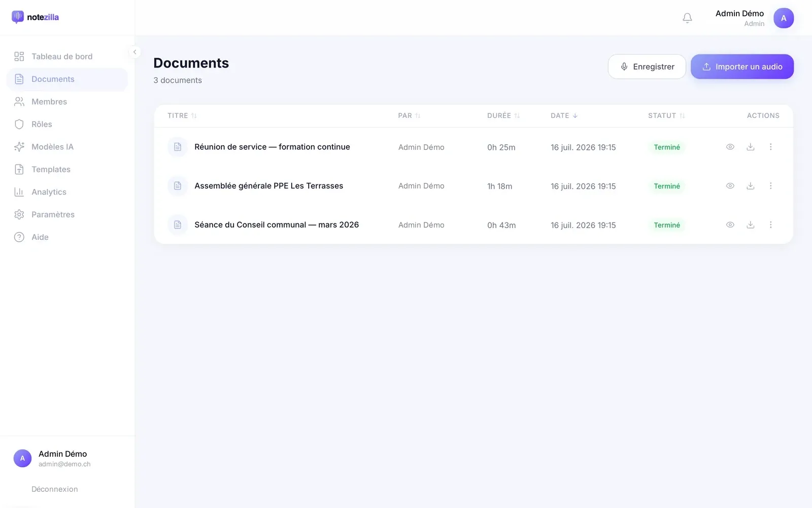The image size is (812, 508).
Task: Open the notifications bell
Action: pyautogui.click(x=687, y=18)
